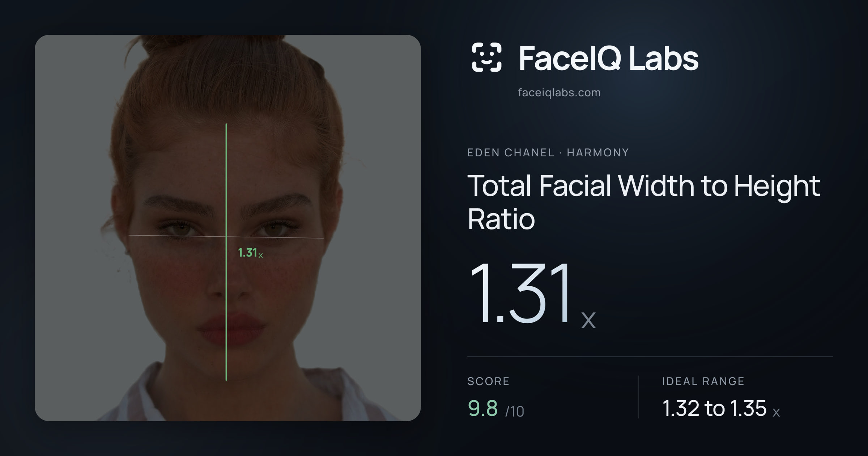Click the SCORE label
The width and height of the screenshot is (868, 456).
click(488, 381)
